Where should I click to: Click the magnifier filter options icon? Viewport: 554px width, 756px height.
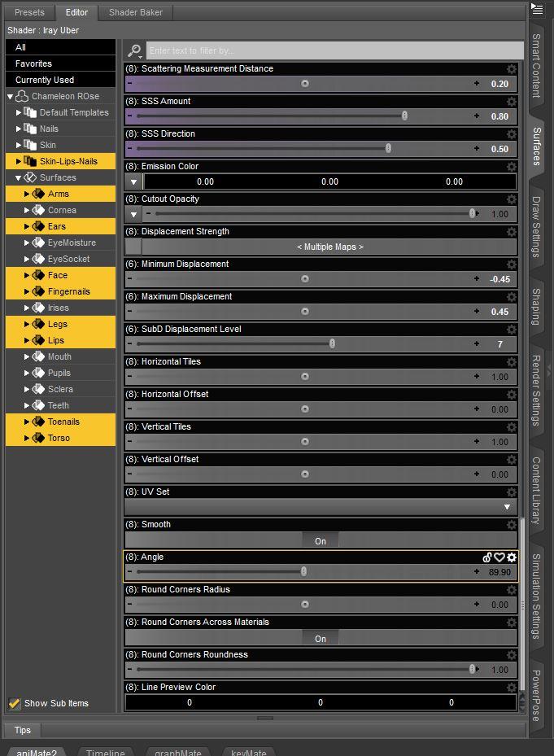coord(134,50)
